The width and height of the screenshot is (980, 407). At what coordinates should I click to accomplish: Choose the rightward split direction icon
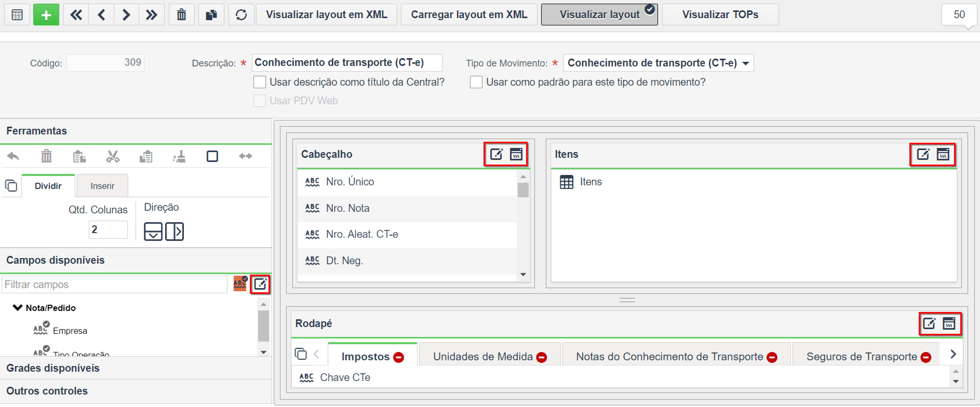174,231
